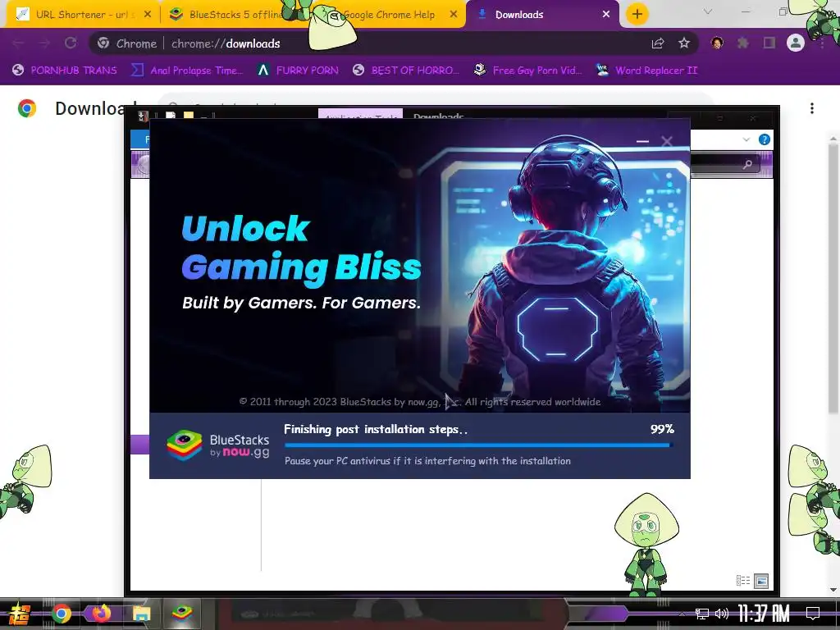This screenshot has width=840, height=630.
Task: Open the Chrome profile avatar menu
Action: [796, 43]
